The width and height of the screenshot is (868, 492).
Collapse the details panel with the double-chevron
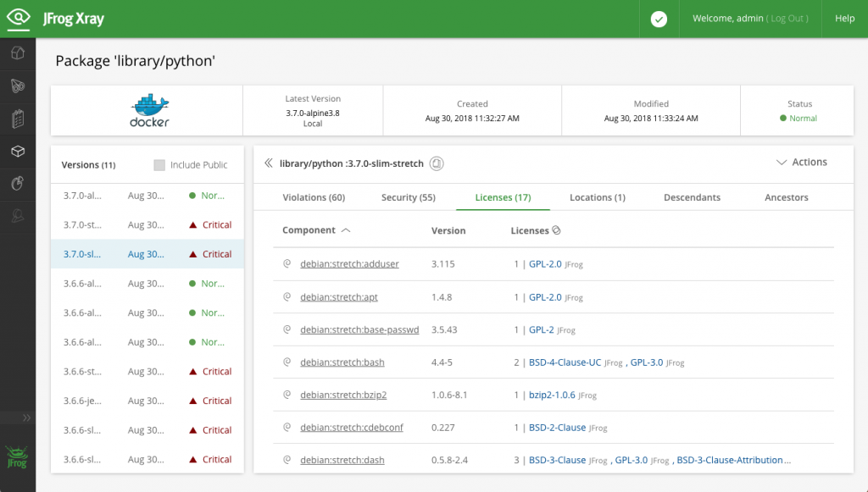tap(268, 163)
